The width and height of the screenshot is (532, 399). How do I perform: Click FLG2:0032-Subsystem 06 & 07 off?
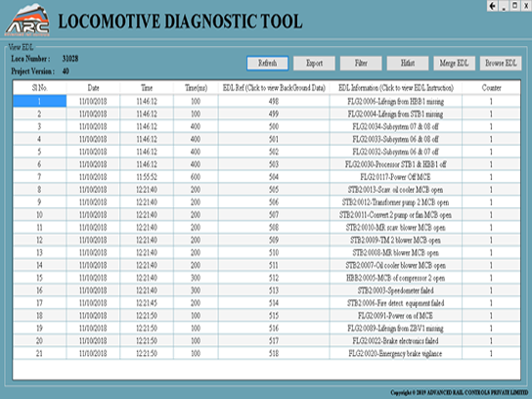[x=396, y=152]
